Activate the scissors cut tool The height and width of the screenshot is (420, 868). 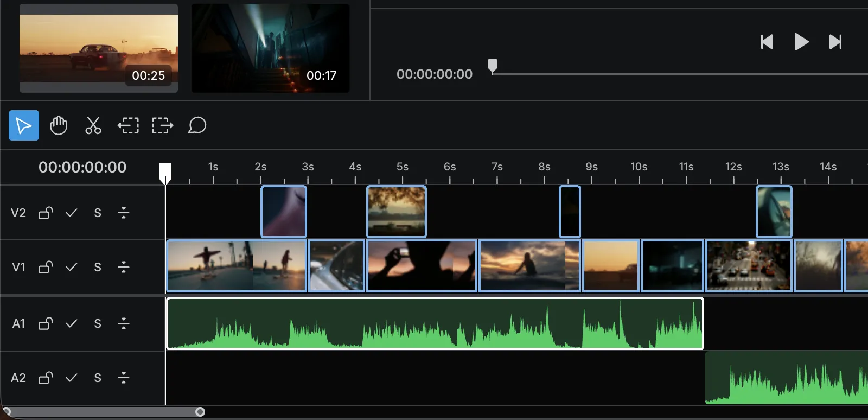click(93, 125)
